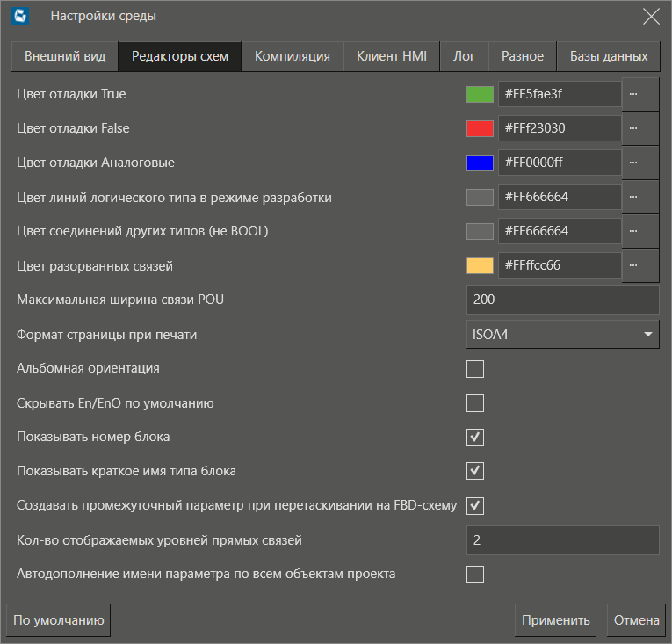Switch to the Компиляция tab

click(x=293, y=56)
